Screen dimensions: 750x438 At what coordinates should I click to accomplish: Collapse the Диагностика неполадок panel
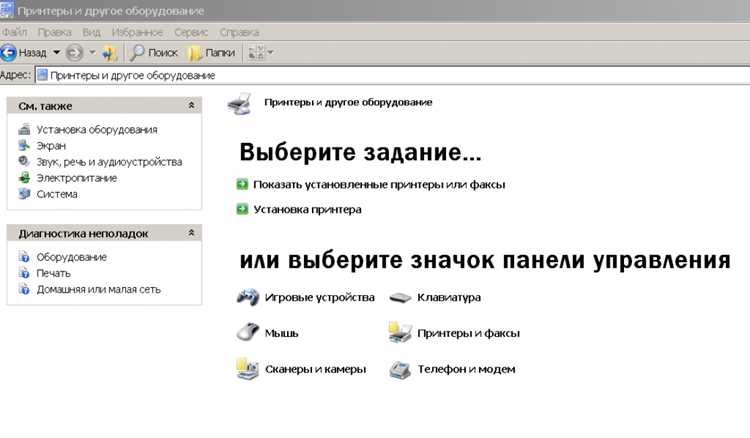[x=191, y=233]
